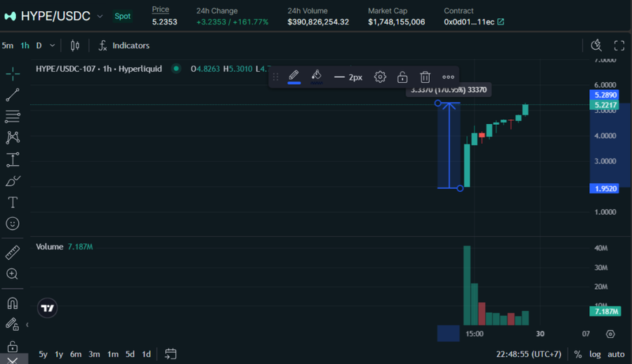632x364 pixels.
Task: Toggle stay in drawing mode
Action: 12,324
